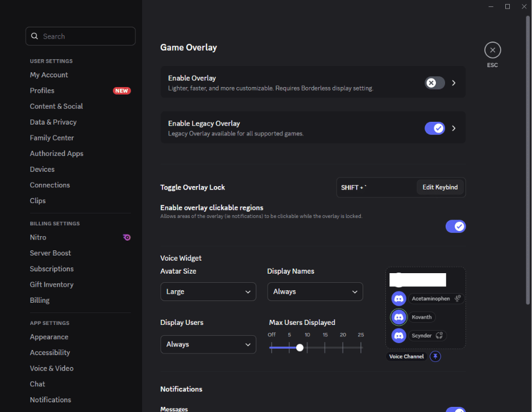Go to Profiles settings

click(42, 90)
